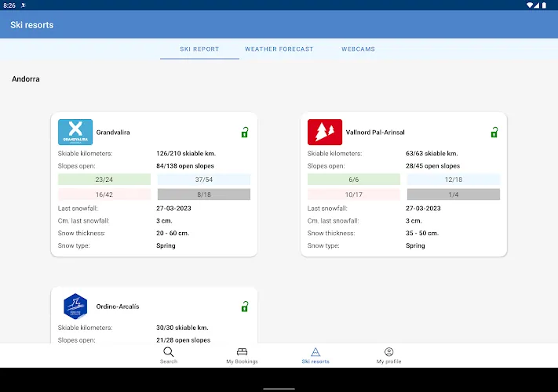Click the gray 1/4 slopes bar for Vallnord
This screenshot has width=558, height=392.
(x=454, y=194)
